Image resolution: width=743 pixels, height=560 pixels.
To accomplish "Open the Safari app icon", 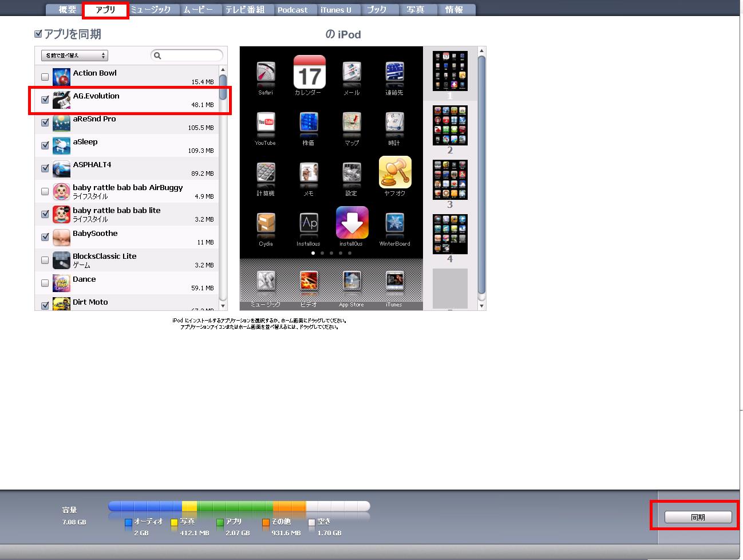I will (266, 74).
